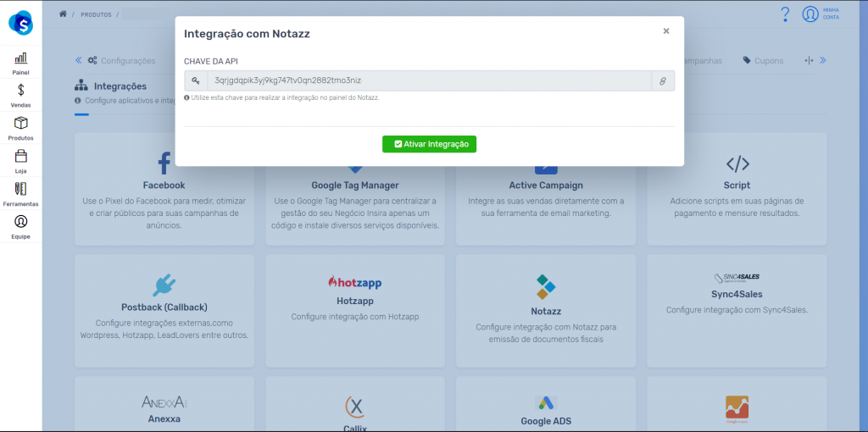This screenshot has width=868, height=432.
Task: Click the CHAVE DA API label
Action: (x=211, y=61)
